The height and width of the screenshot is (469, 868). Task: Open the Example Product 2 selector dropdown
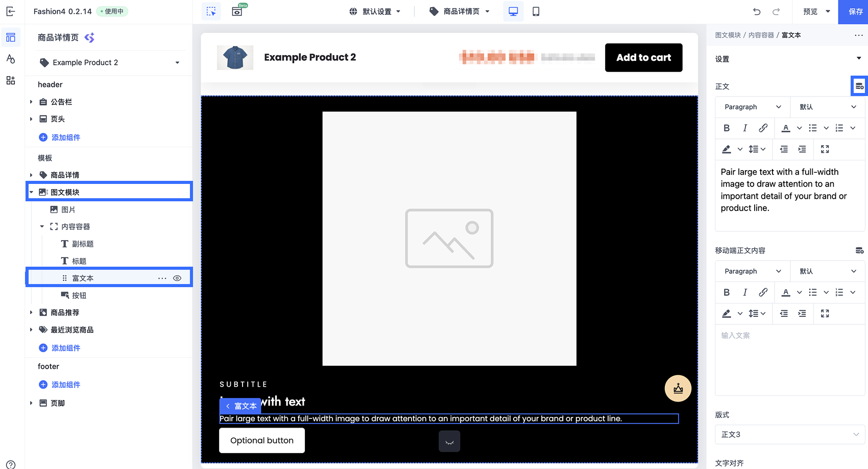[x=110, y=62]
